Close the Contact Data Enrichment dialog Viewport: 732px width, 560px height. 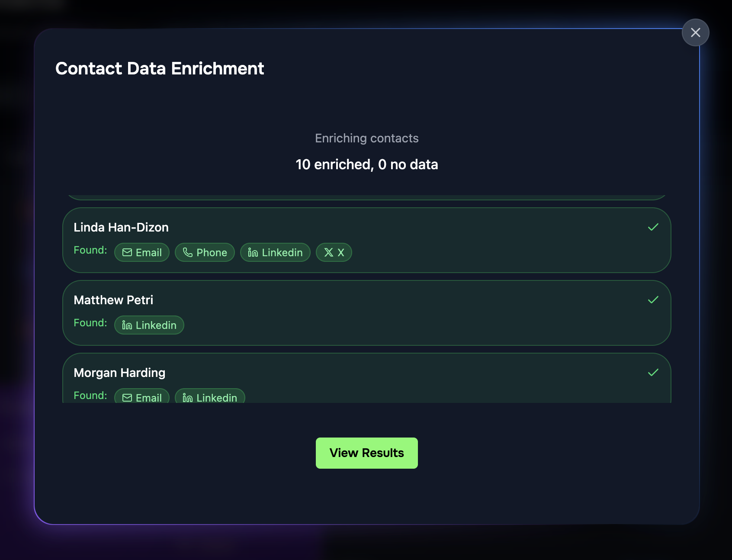pyautogui.click(x=695, y=32)
